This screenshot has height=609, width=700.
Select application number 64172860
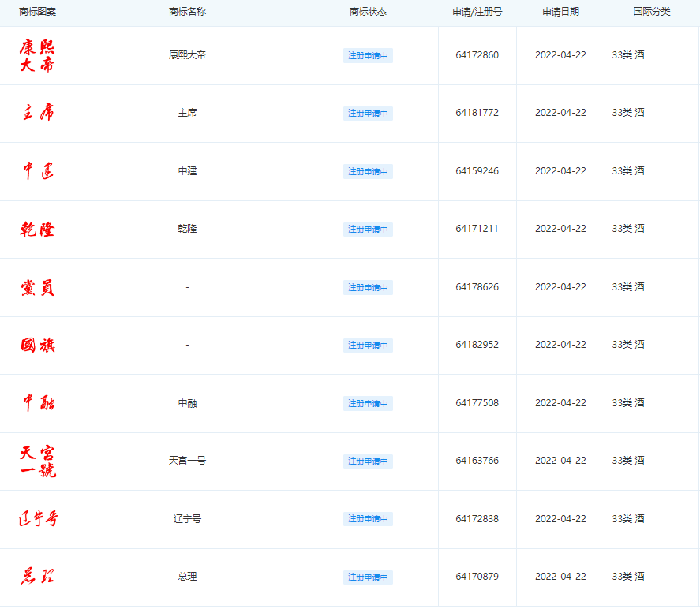[x=477, y=55]
